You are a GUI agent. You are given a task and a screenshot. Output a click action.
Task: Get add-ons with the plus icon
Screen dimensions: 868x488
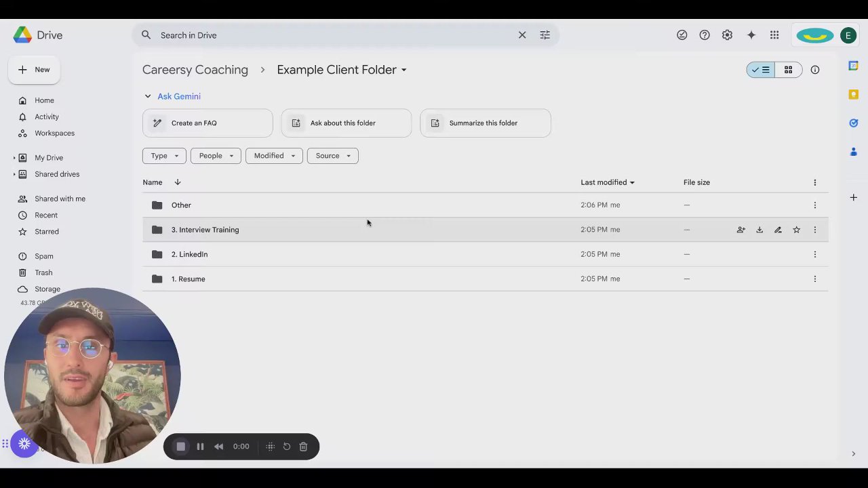853,197
